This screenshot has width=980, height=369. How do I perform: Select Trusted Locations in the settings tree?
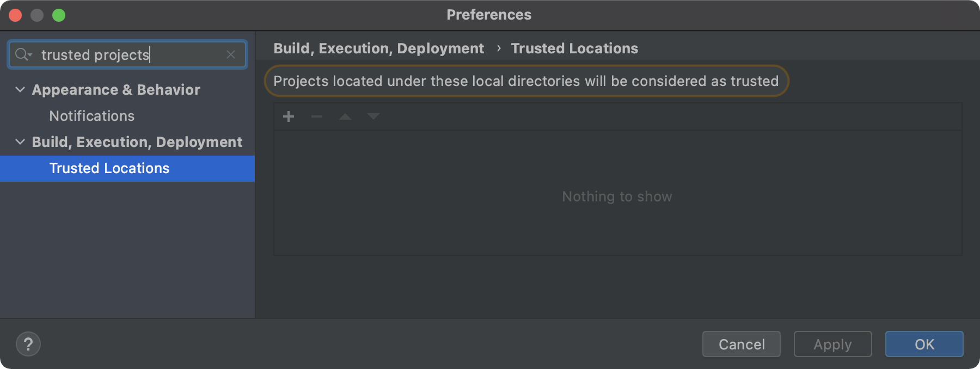tap(109, 168)
